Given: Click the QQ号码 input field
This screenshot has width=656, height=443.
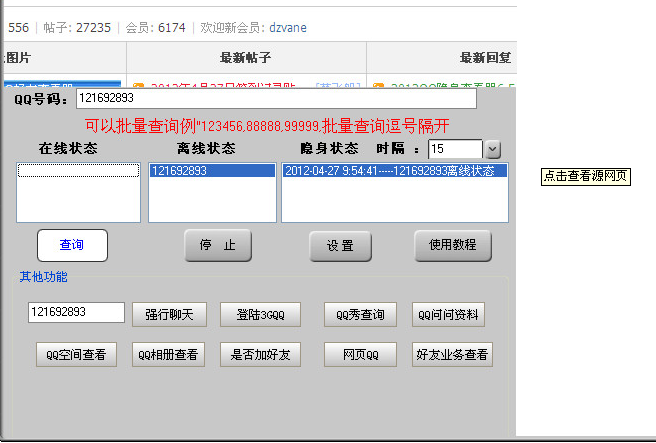Looking at the screenshot, I should click(276, 99).
